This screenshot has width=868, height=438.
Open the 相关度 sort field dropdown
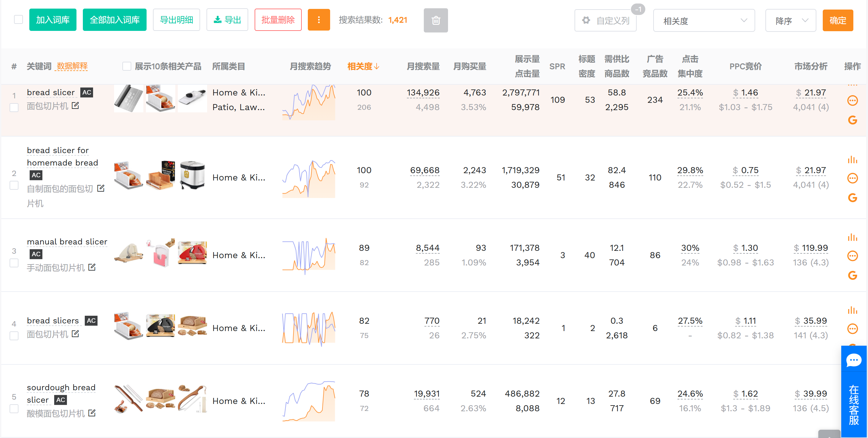coord(704,21)
